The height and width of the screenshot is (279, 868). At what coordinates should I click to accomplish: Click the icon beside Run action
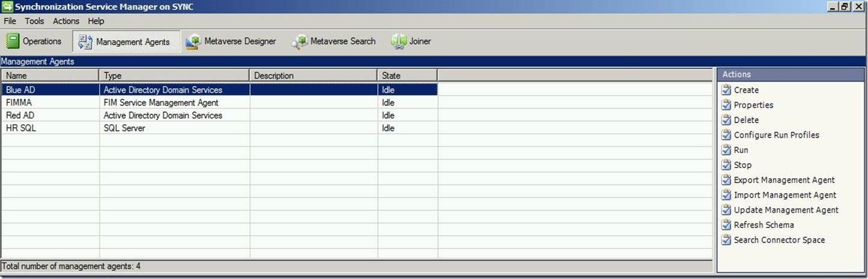click(x=726, y=150)
